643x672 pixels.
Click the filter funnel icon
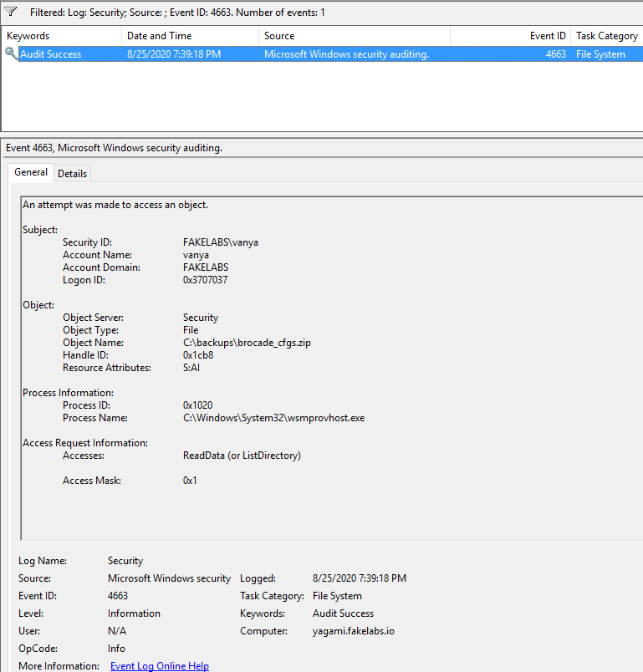11,13
